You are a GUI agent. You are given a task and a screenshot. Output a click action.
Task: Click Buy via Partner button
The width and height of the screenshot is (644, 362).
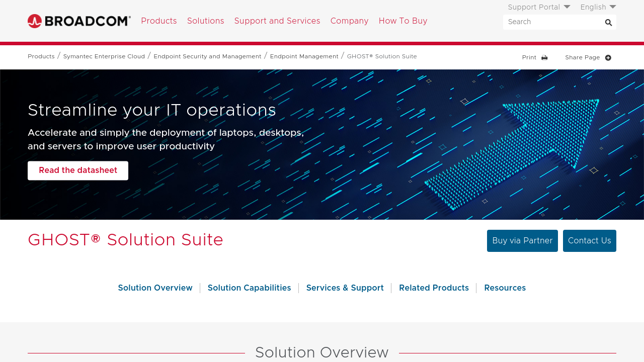(x=522, y=241)
